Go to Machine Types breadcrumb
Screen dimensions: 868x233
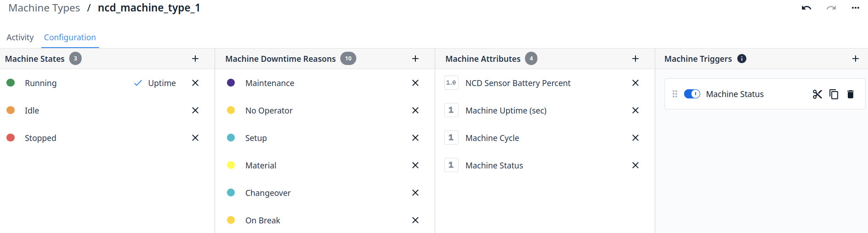[44, 8]
